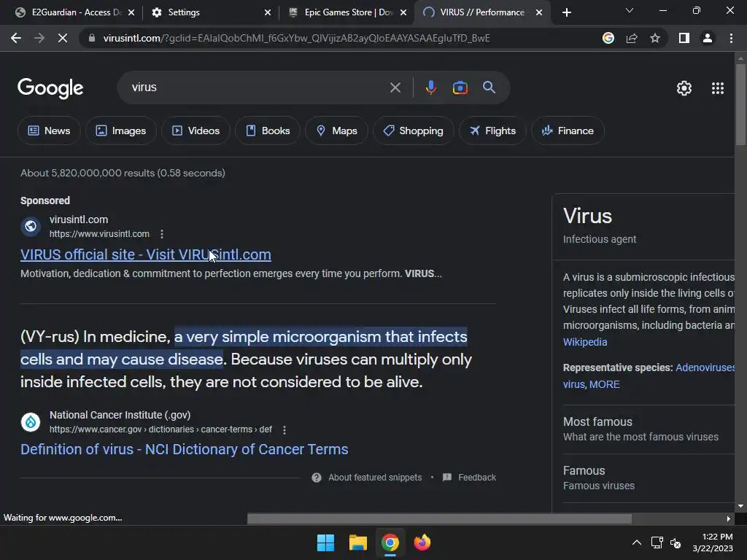
Task: Click inside the Google search box
Action: coord(258,87)
